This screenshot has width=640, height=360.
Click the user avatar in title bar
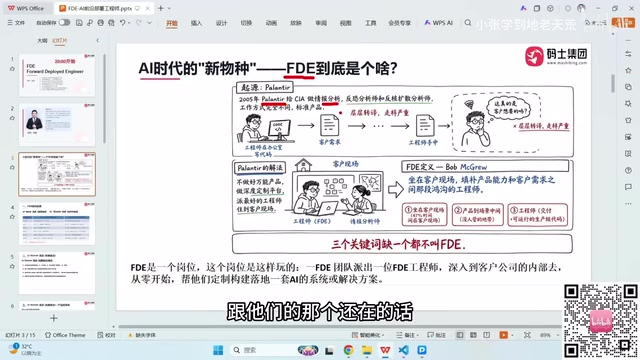[581, 8]
